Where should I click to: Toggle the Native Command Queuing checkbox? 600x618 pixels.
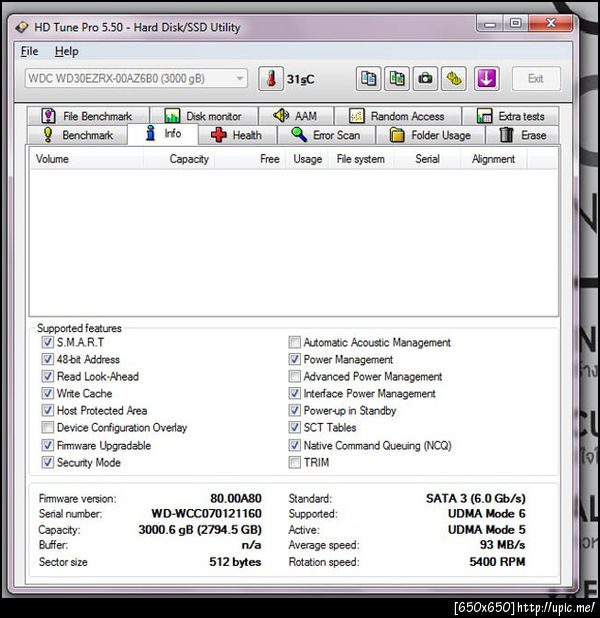pyautogui.click(x=294, y=445)
